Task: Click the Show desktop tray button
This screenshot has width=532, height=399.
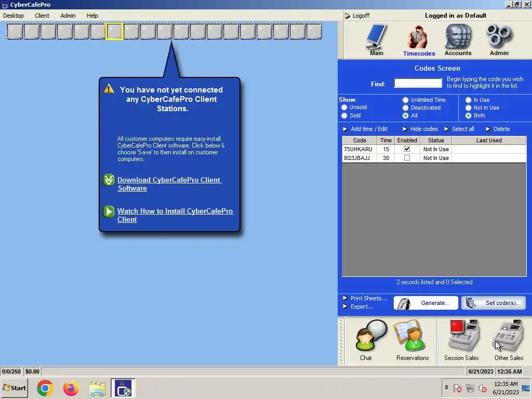Action: pyautogui.click(x=526, y=388)
